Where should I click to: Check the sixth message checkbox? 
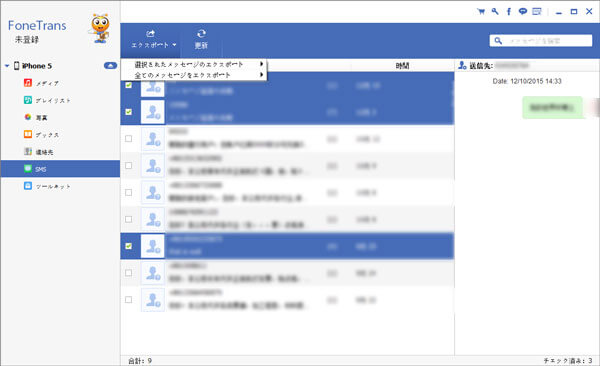click(x=129, y=219)
